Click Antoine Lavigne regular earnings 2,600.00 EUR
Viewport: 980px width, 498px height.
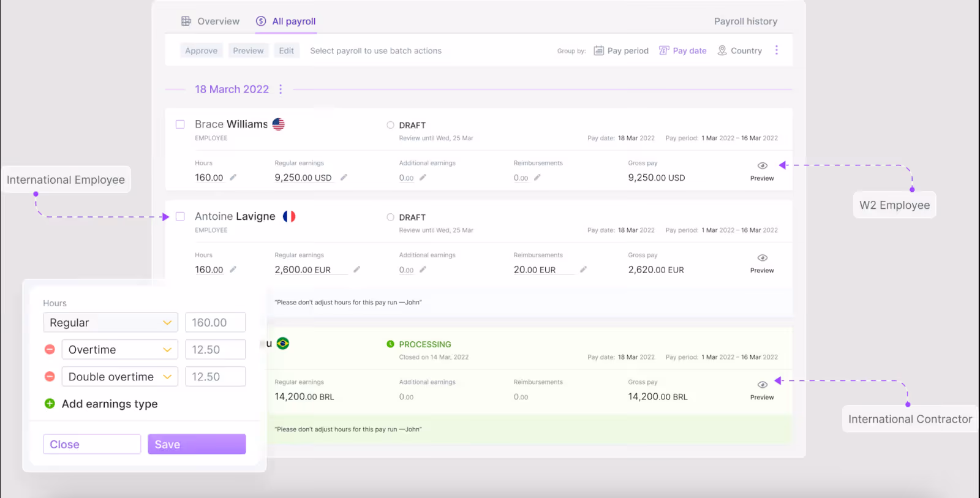click(303, 270)
